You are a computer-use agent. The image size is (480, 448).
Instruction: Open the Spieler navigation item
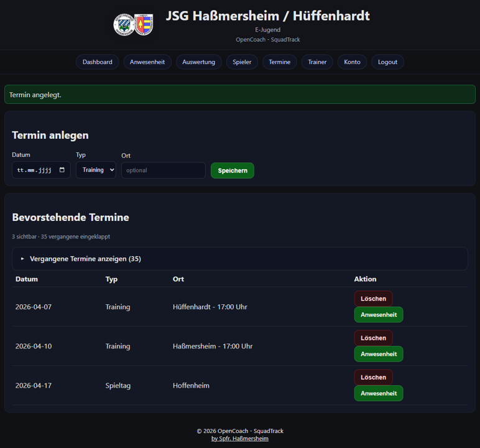[242, 62]
